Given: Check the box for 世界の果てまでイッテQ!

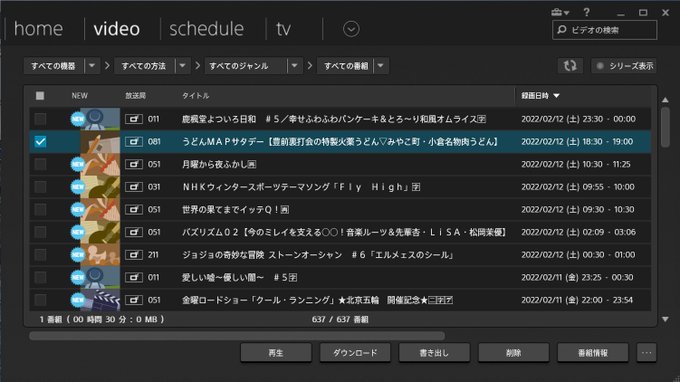Looking at the screenshot, I should (x=40, y=209).
